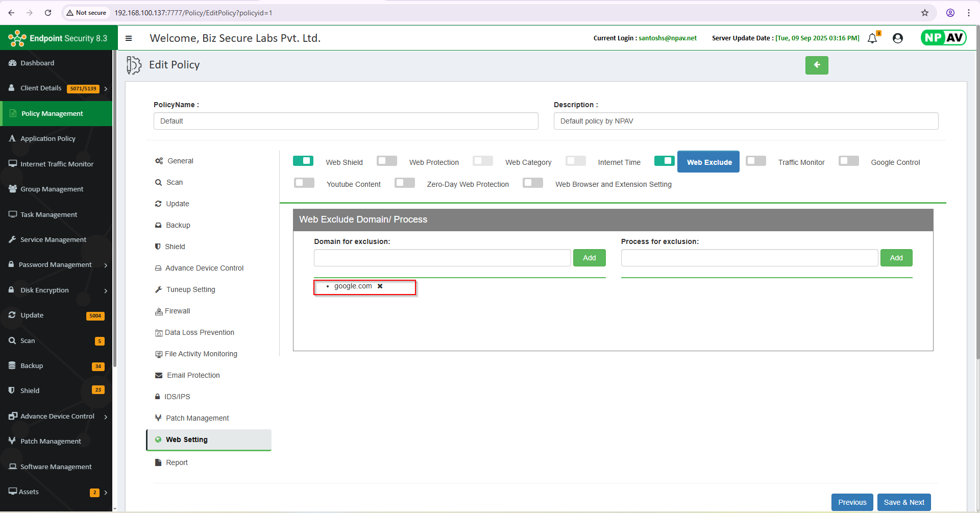
Task: Expand the Password Management submenu
Action: pos(106,265)
